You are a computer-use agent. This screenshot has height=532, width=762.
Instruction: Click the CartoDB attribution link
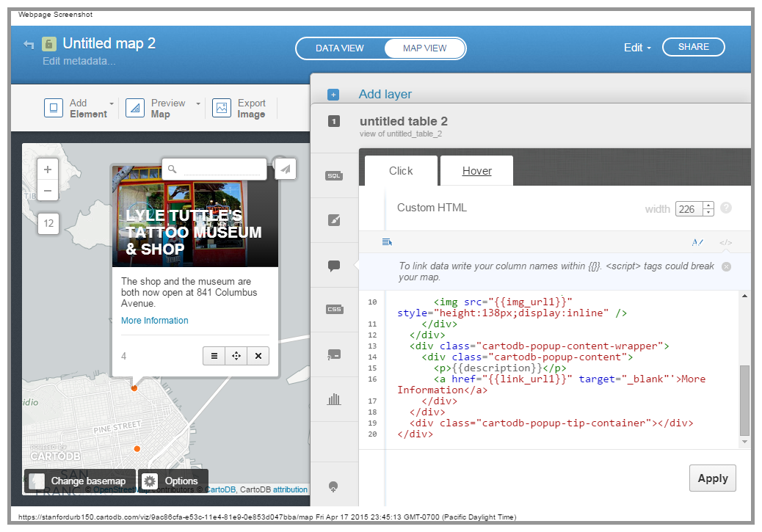pyautogui.click(x=290, y=489)
